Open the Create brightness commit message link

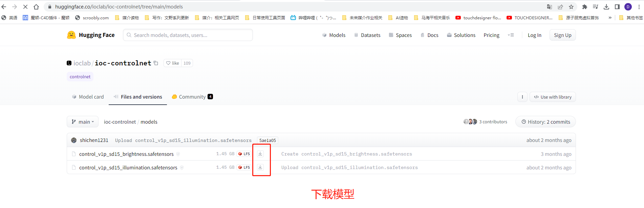tap(347, 154)
